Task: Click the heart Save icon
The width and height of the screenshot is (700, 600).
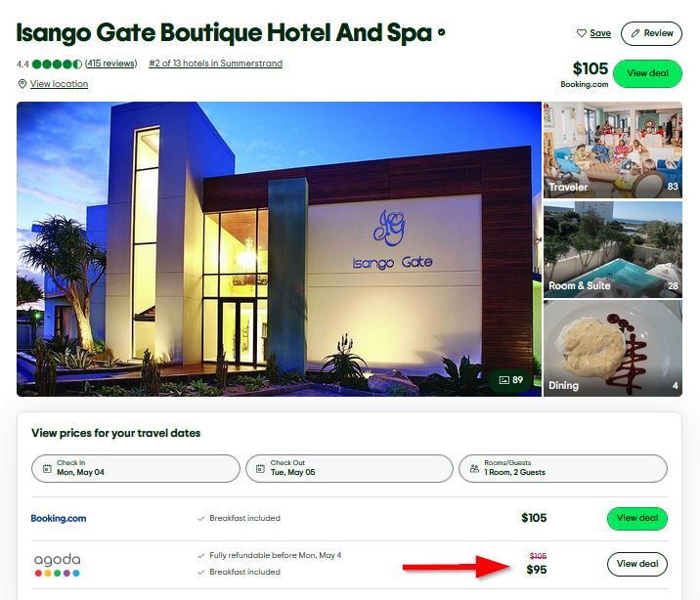Action: pos(582,33)
